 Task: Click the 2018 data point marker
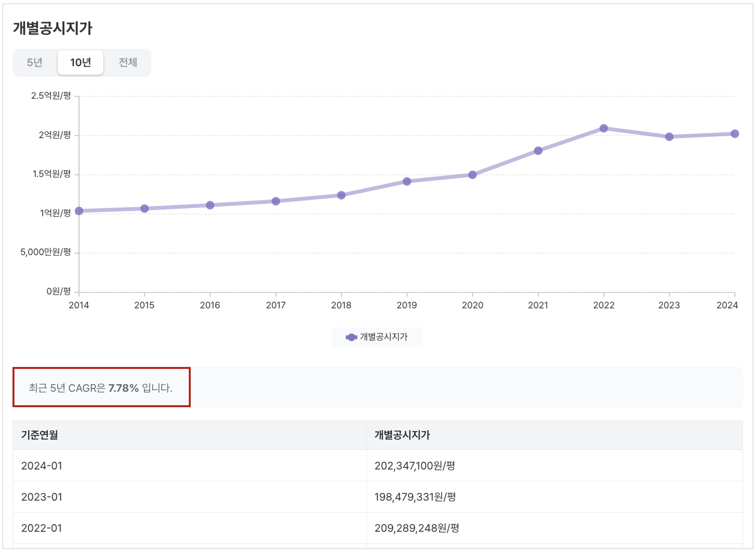pyautogui.click(x=341, y=195)
